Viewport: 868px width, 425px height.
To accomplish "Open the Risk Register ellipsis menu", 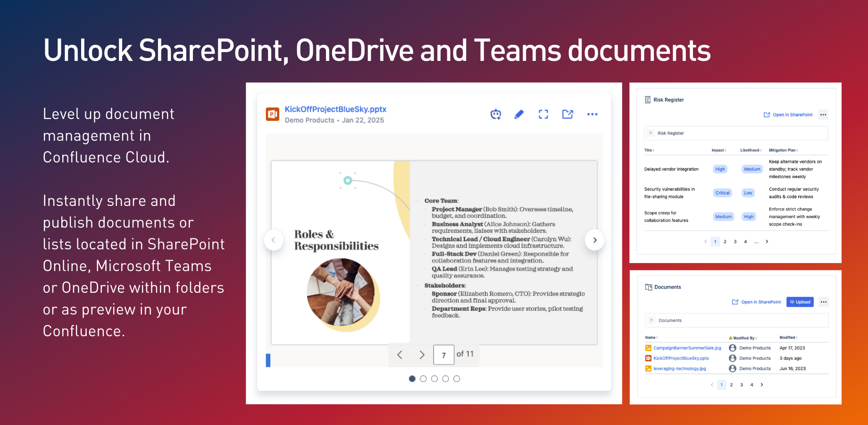I will (x=823, y=114).
